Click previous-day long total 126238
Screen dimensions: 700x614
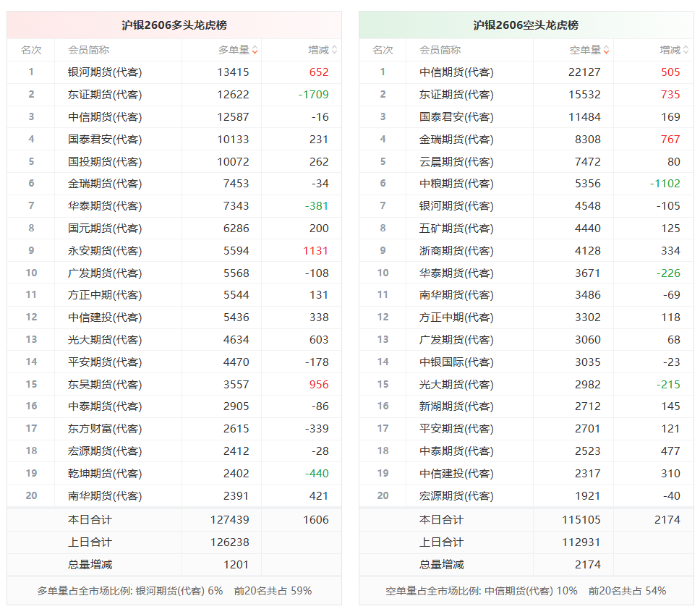tap(230, 542)
